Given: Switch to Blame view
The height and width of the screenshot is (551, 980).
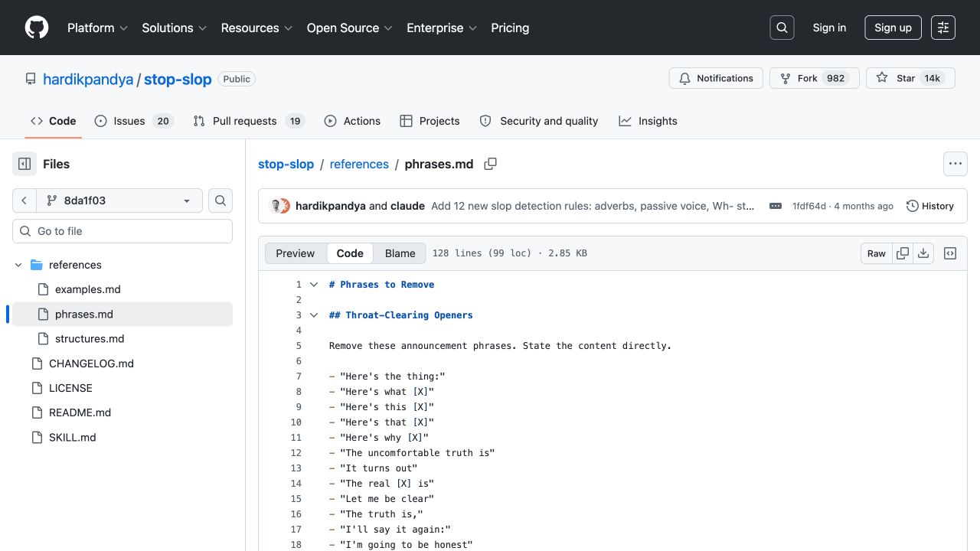Looking at the screenshot, I should 400,253.
